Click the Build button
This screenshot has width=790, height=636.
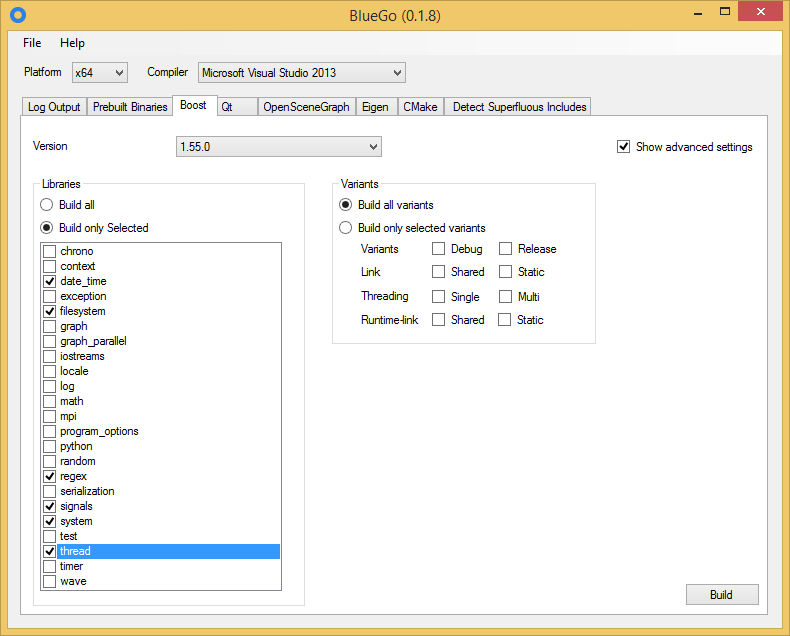[721, 595]
